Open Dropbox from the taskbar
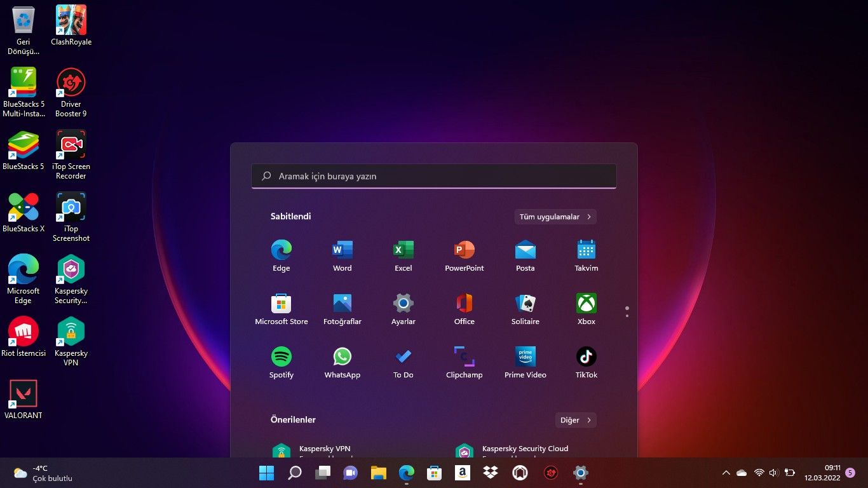This screenshot has width=868, height=488. point(491,473)
